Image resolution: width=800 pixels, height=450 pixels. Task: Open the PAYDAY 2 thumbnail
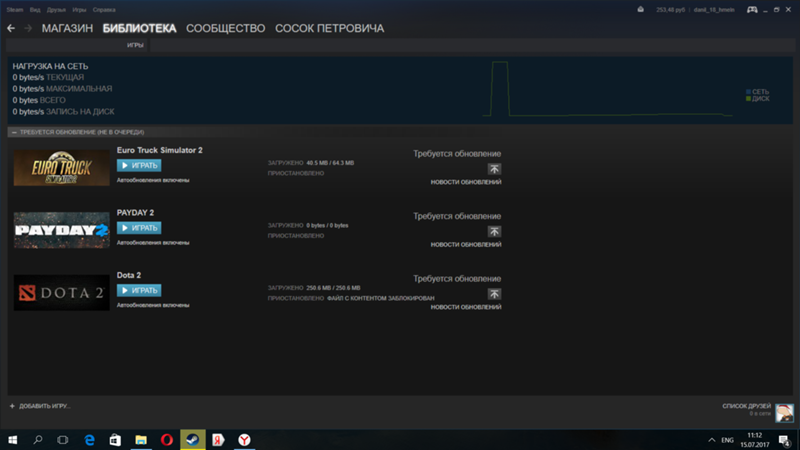(x=62, y=230)
